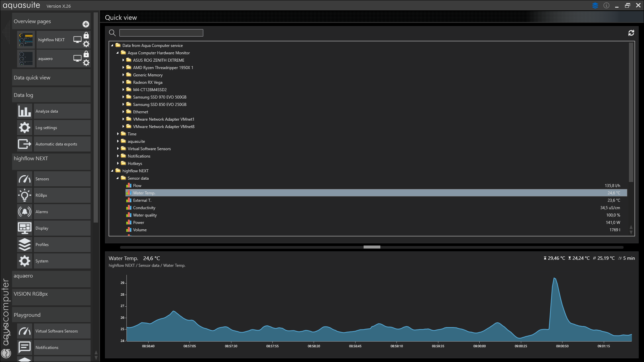Toggle lock on highflow NEXT overview page

pyautogui.click(x=86, y=35)
